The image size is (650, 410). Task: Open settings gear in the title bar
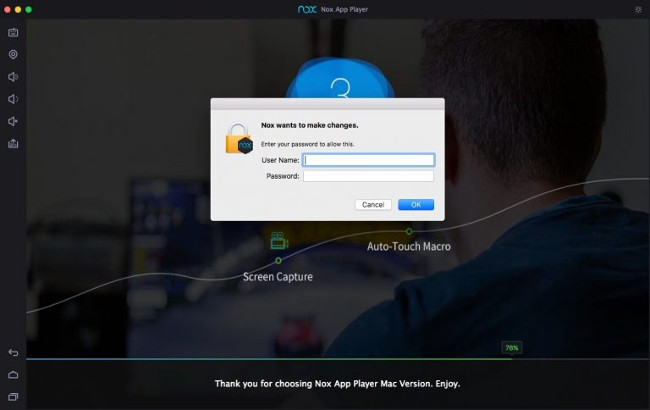pyautogui.click(x=638, y=9)
